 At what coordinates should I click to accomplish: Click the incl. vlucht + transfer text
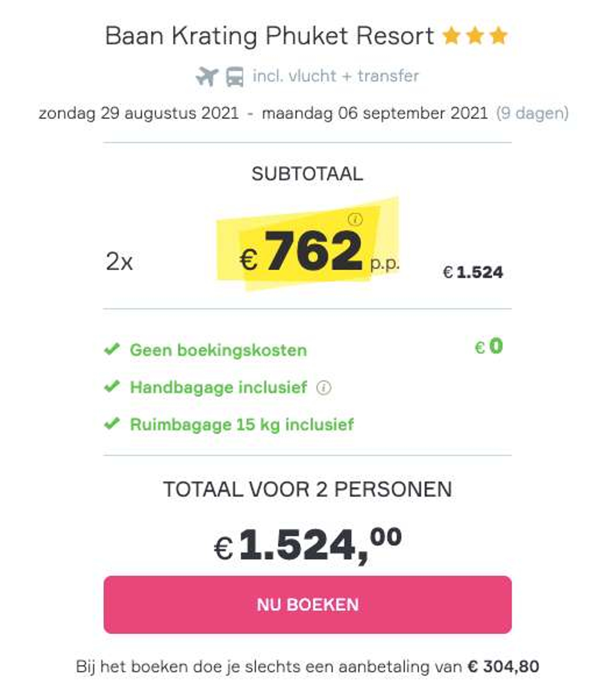(x=336, y=76)
